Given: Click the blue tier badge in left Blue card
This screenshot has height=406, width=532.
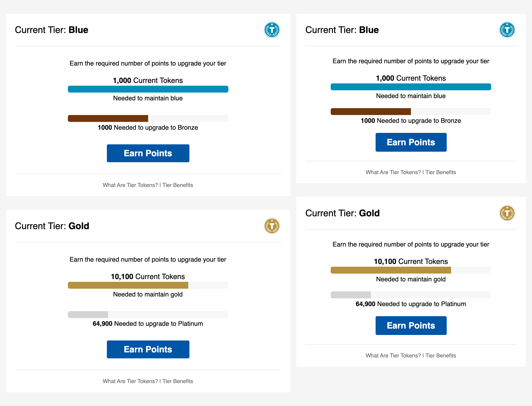Looking at the screenshot, I should tap(272, 30).
